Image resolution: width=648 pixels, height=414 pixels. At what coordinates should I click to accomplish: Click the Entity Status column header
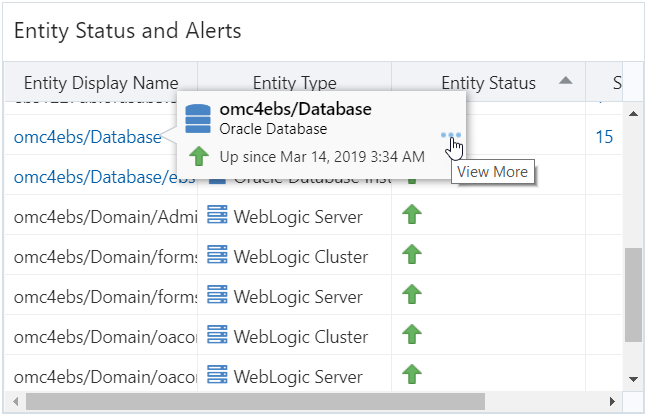[488, 83]
